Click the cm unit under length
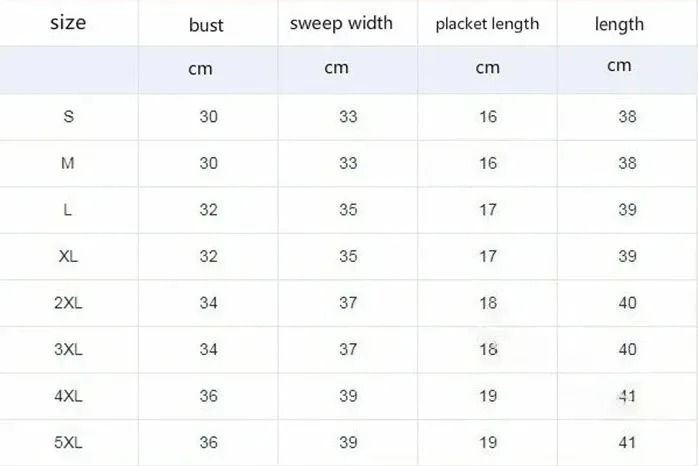This screenshot has width=698, height=466. pyautogui.click(x=619, y=66)
